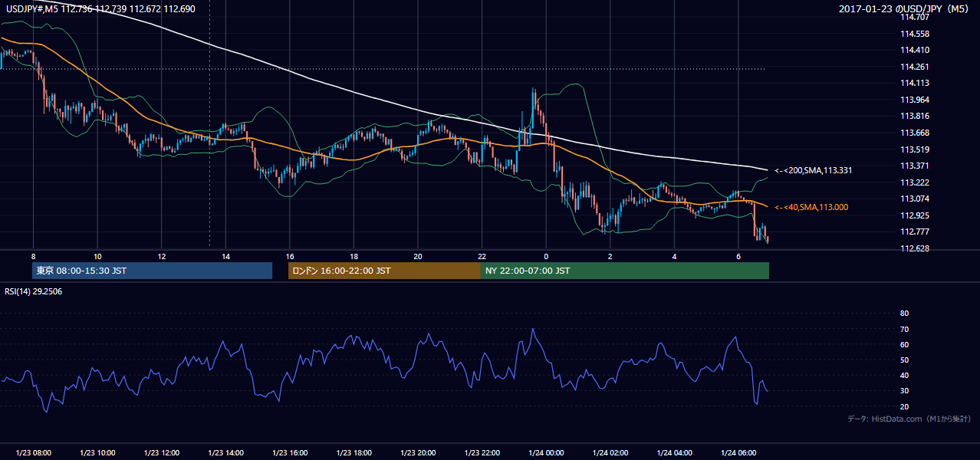
Task: Click price axis value 112.925
Action: pos(915,215)
